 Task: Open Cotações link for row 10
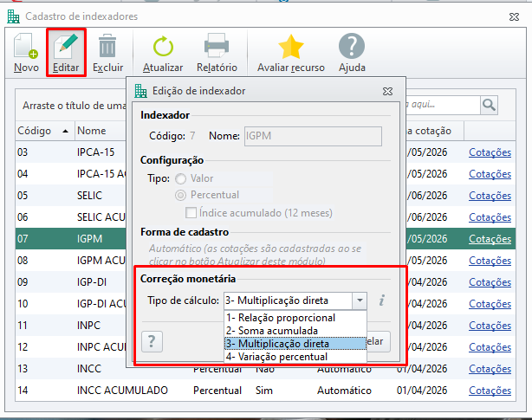click(490, 304)
